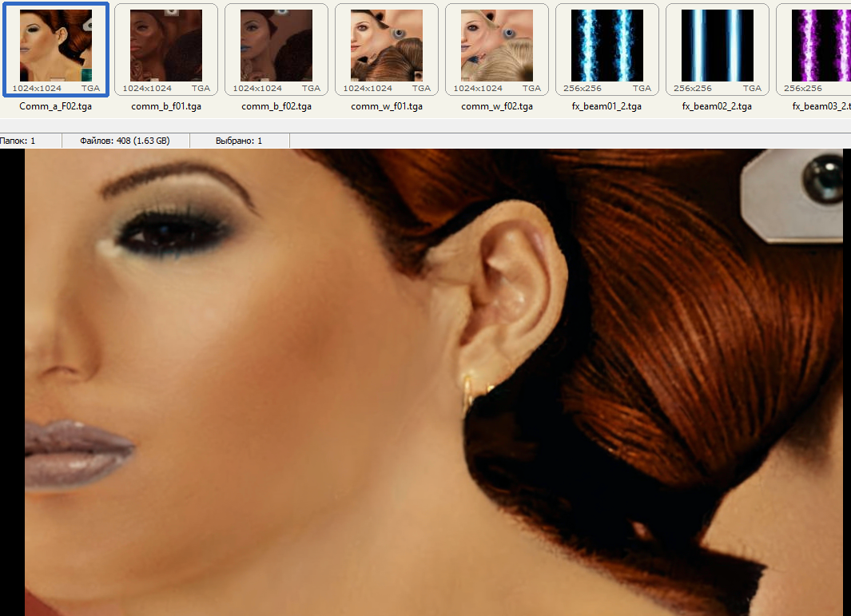Screen dimensions: 851x616
Task: Choose the comm_w_f02.tga thumbnail image
Action: 496,45
